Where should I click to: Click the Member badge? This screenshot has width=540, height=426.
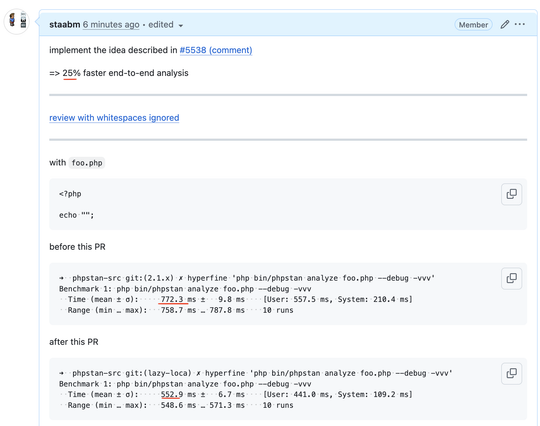pos(473,25)
